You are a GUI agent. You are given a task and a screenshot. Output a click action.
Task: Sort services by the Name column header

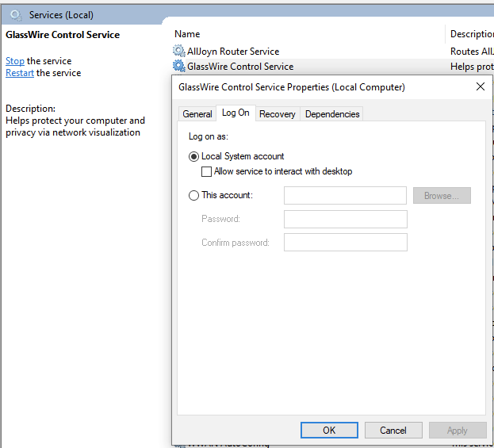point(187,34)
